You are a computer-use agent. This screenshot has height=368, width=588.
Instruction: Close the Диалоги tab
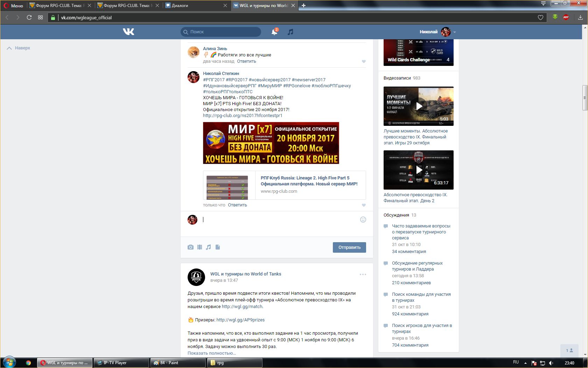point(225,5)
